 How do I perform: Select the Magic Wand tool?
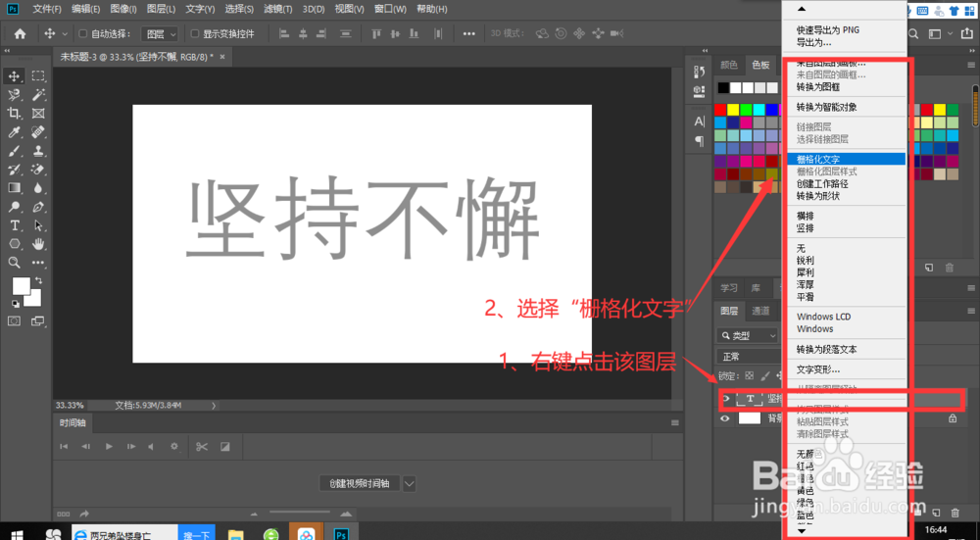[x=38, y=95]
